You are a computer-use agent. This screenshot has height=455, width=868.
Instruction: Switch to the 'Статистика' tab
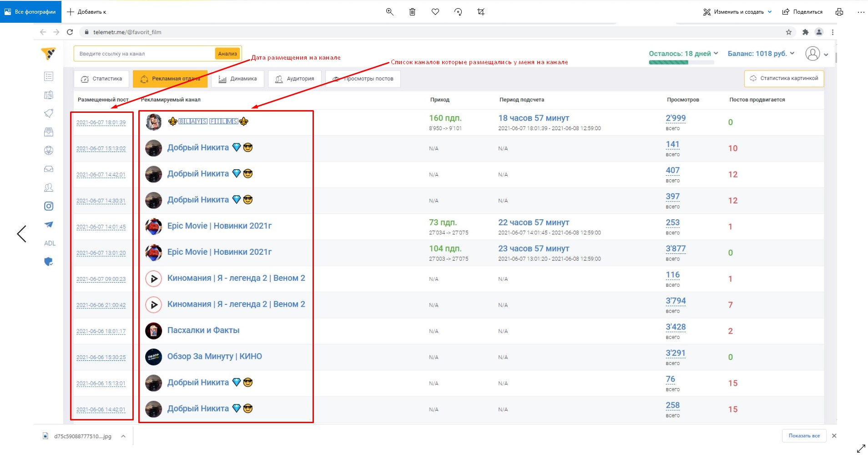coord(101,79)
